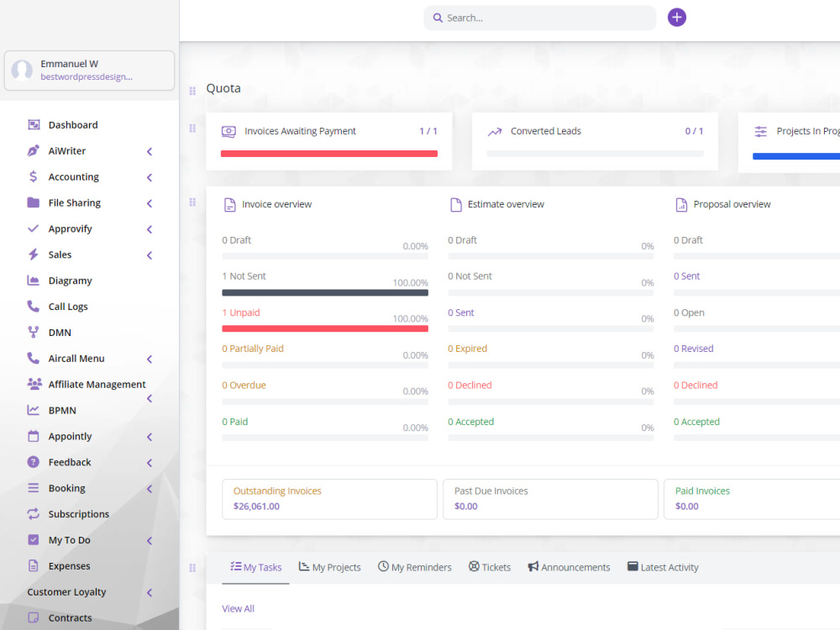This screenshot has height=630, width=840.
Task: Click the Accounting dollar icon
Action: point(34,176)
